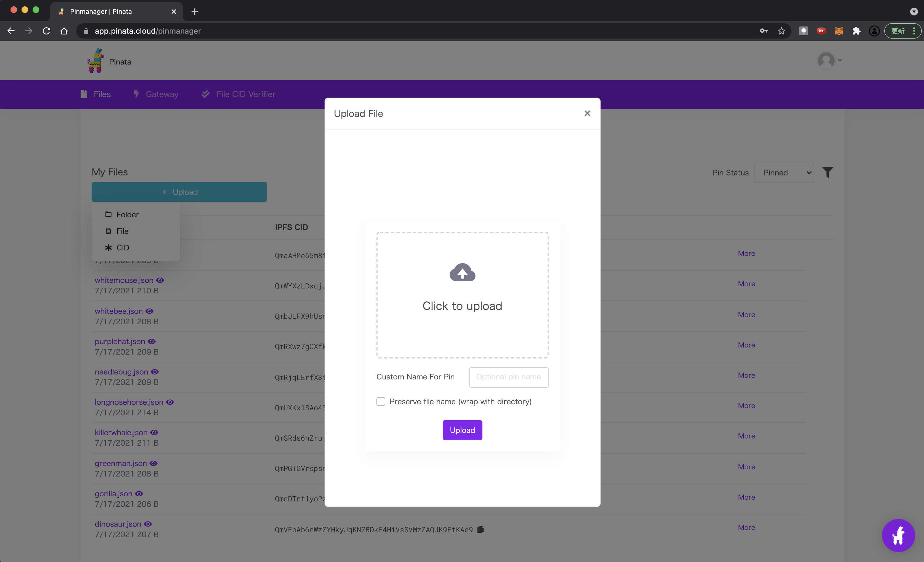Image resolution: width=924 pixels, height=562 pixels.
Task: Close the Upload File dialog
Action: [587, 113]
